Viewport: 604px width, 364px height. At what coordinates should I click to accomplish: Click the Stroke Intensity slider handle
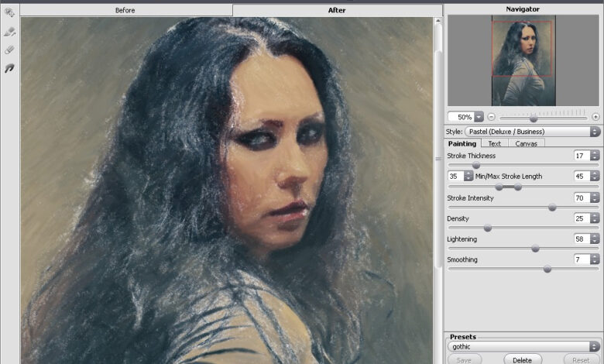pos(552,208)
